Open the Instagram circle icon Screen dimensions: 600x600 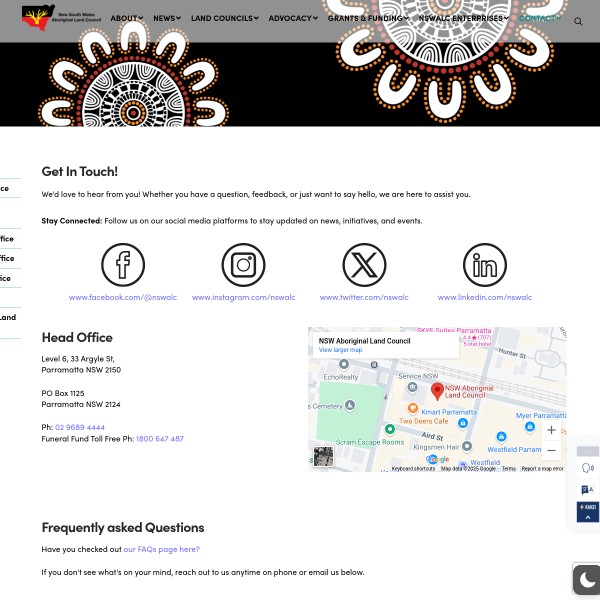click(243, 265)
